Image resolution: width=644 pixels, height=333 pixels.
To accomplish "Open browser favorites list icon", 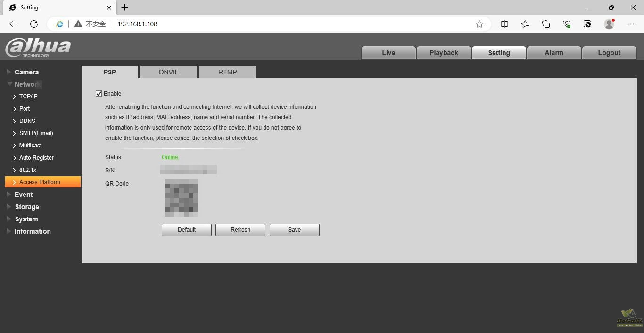I will pos(525,24).
